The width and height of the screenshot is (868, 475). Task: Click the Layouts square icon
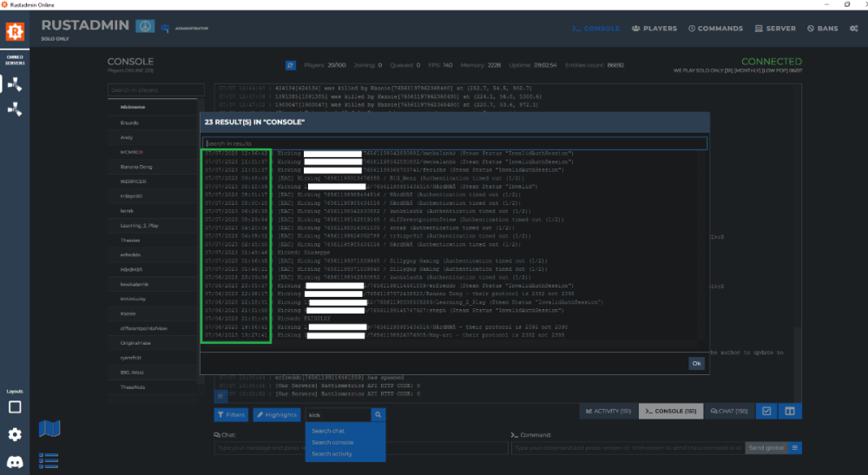coord(15,406)
